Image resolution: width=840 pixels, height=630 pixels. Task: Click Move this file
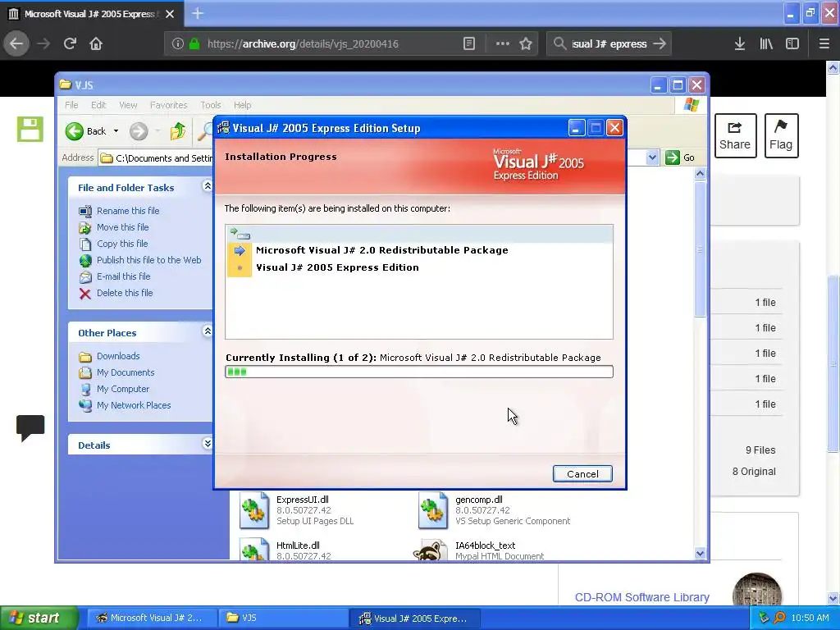[123, 227]
